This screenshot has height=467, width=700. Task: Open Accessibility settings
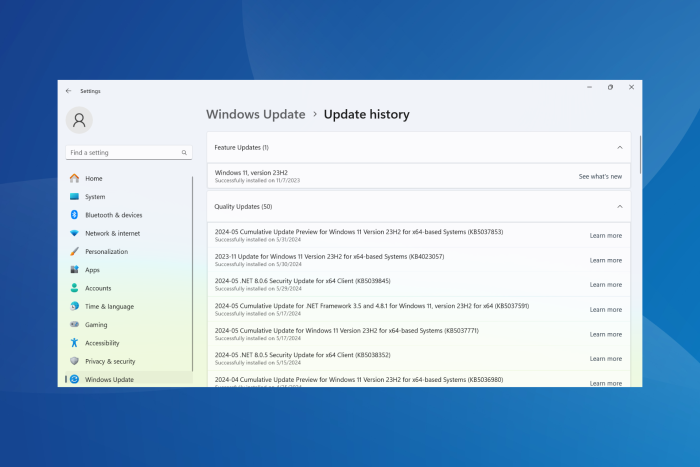click(129, 343)
